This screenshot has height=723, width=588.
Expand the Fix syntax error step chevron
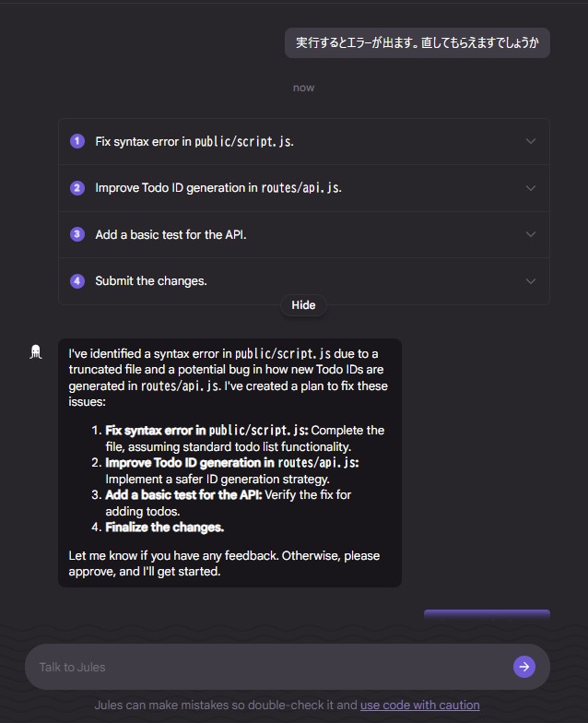point(530,142)
